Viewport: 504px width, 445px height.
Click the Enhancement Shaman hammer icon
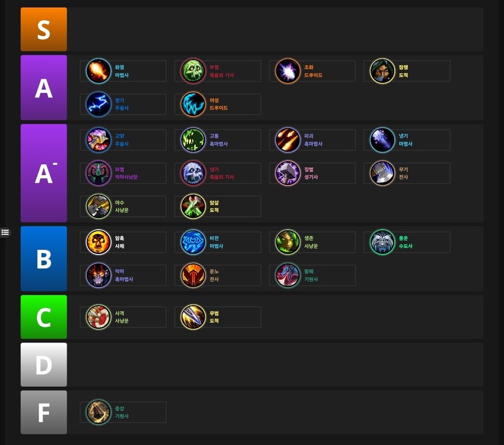tap(99, 140)
